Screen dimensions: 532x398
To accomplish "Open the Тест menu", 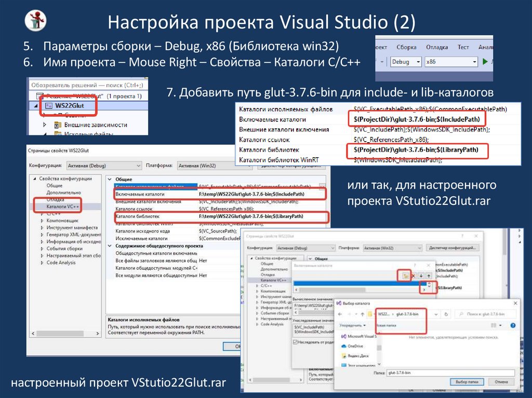I will point(463,47).
